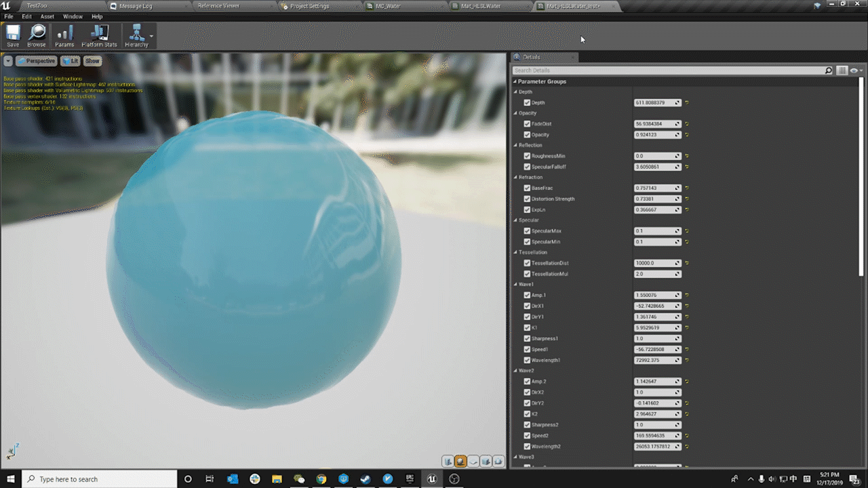
Task: Click the Perspective viewport button
Action: click(36, 61)
